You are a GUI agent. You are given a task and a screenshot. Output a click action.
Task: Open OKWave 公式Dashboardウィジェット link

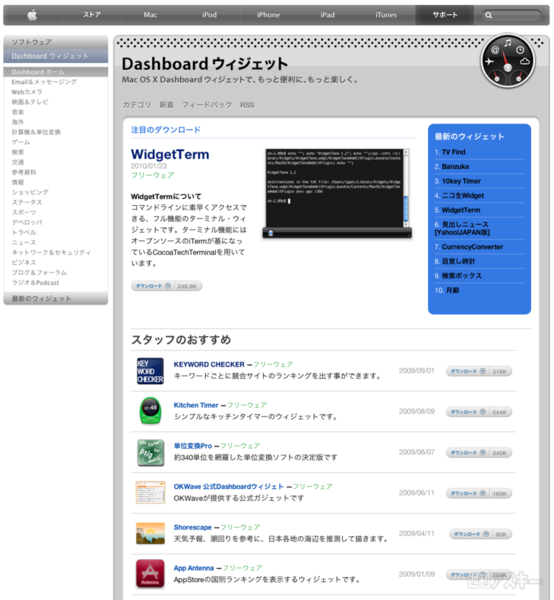(228, 486)
